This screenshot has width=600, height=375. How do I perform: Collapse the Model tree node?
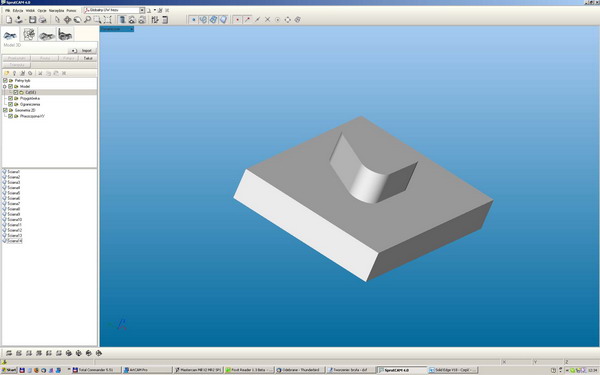(5, 86)
